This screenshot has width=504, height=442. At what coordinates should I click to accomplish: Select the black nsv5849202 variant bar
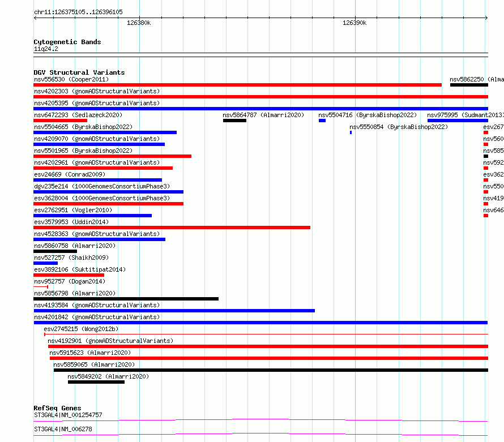coord(96,382)
